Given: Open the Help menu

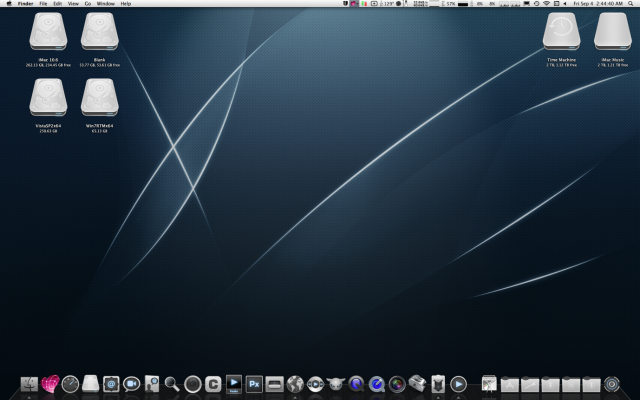Looking at the screenshot, I should click(126, 4).
